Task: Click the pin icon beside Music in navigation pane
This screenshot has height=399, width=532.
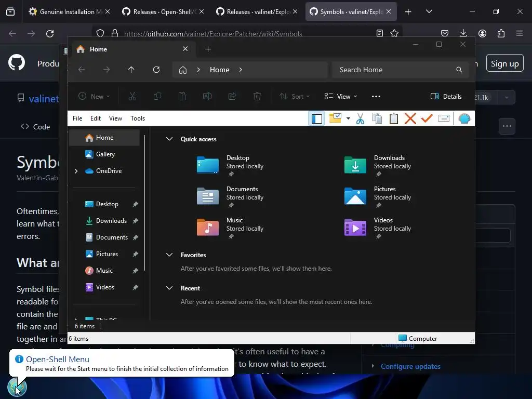Action: pos(136,271)
